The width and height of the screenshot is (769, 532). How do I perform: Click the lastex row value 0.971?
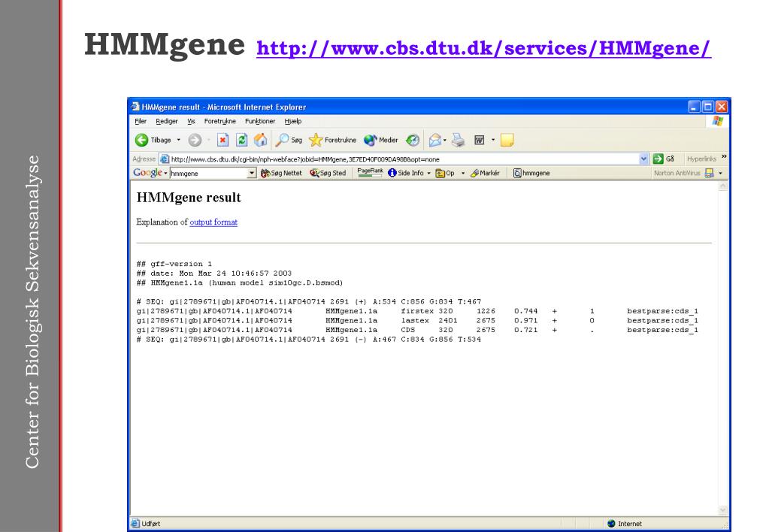click(x=525, y=320)
